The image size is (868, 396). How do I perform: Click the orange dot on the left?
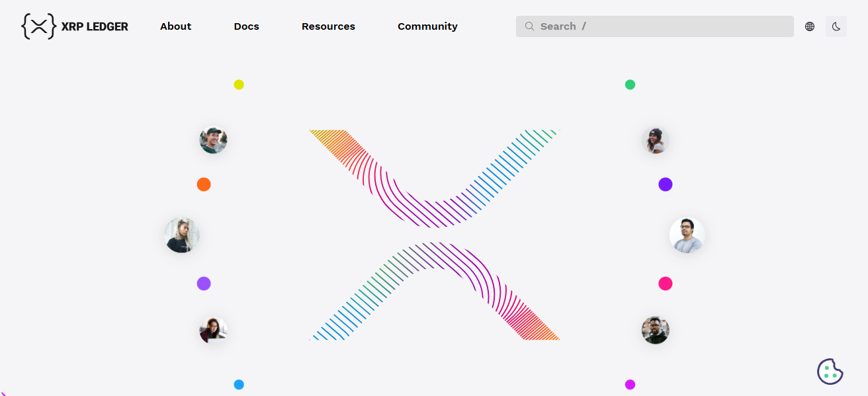[x=204, y=184]
